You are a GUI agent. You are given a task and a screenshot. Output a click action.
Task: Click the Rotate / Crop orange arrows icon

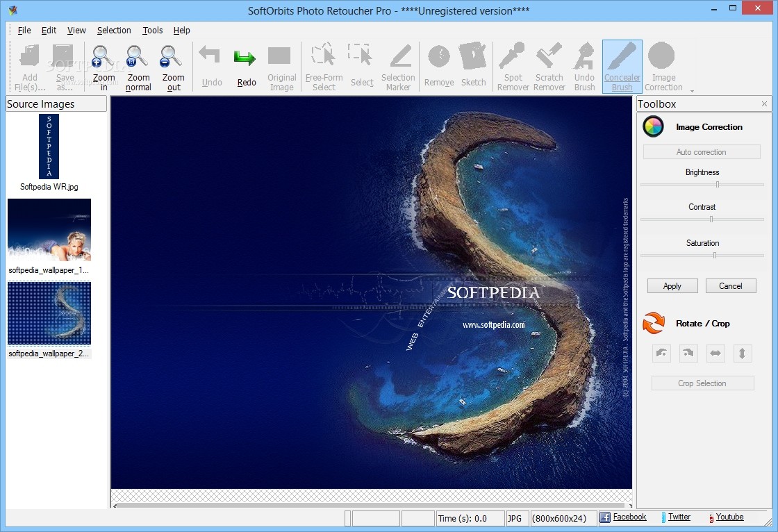654,323
